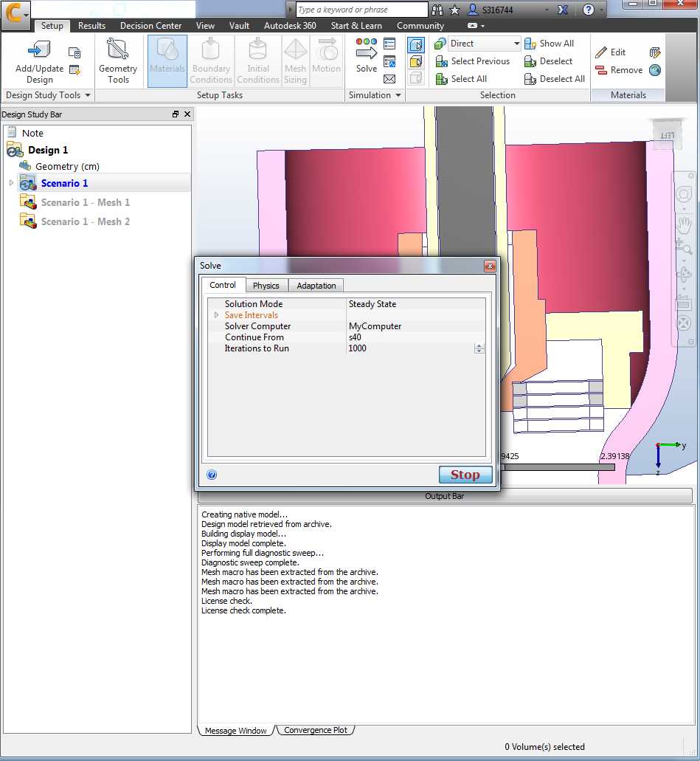Open the Motion setup task
This screenshot has width=700, height=761.
[x=327, y=59]
